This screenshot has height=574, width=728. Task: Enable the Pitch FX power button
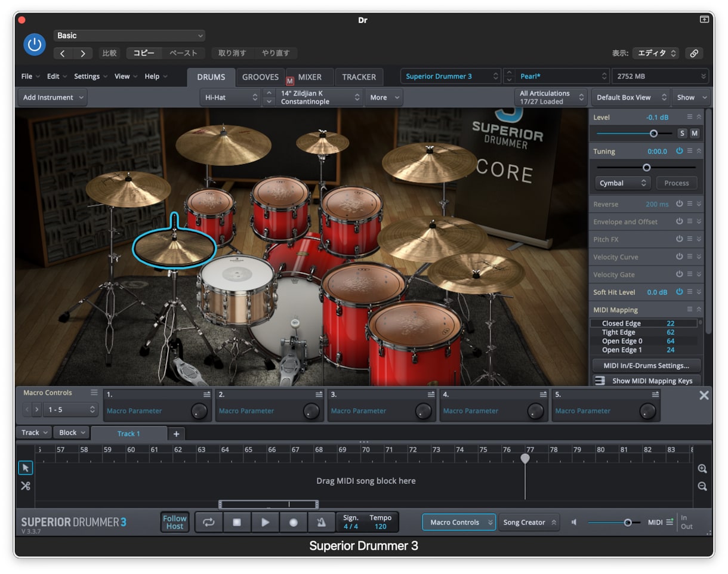click(x=679, y=239)
